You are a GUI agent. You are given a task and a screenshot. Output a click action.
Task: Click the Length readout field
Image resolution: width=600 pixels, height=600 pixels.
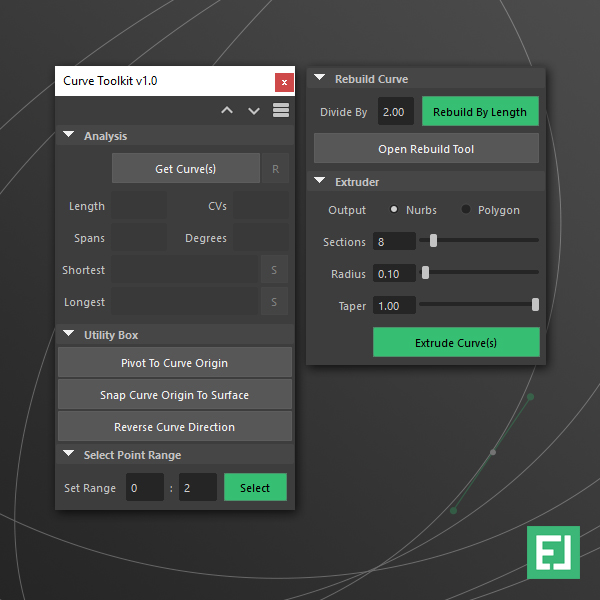pos(139,206)
